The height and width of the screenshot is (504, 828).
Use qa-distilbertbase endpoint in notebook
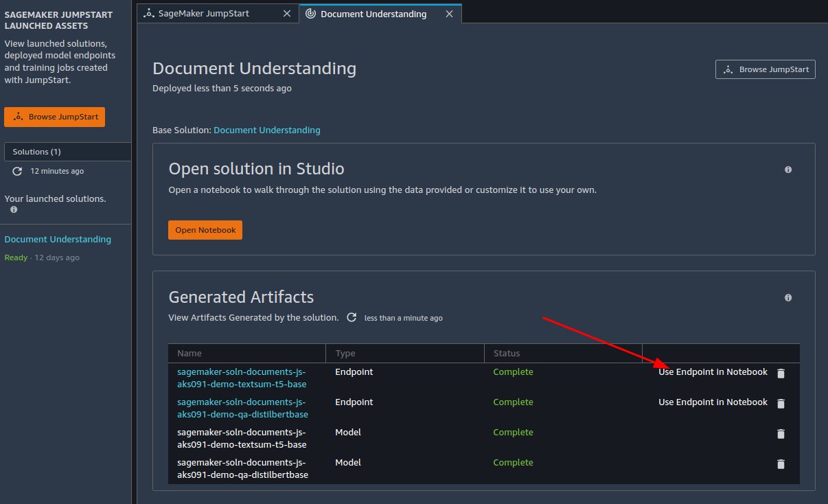[713, 402]
